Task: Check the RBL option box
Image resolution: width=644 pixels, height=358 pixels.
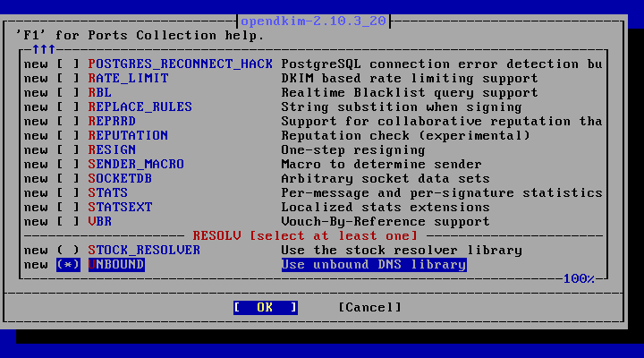Action: 68,93
